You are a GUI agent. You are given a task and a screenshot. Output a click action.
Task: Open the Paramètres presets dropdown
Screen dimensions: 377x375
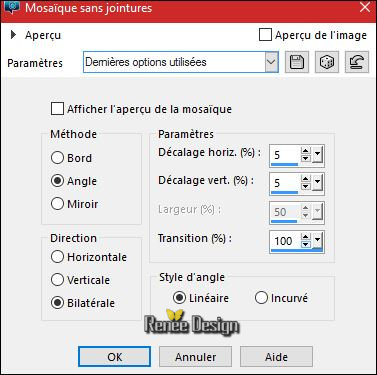(x=271, y=62)
